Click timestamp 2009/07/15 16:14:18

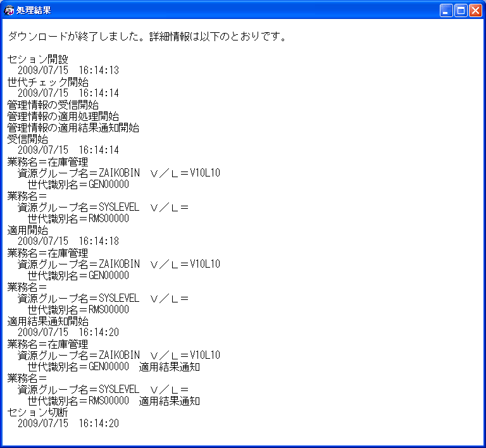tap(68, 241)
